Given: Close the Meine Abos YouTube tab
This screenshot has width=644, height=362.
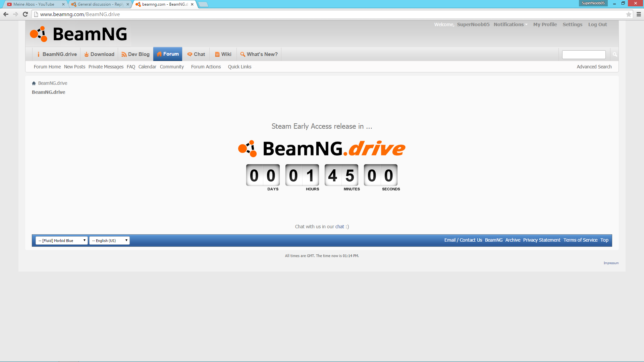Looking at the screenshot, I should coord(63,4).
